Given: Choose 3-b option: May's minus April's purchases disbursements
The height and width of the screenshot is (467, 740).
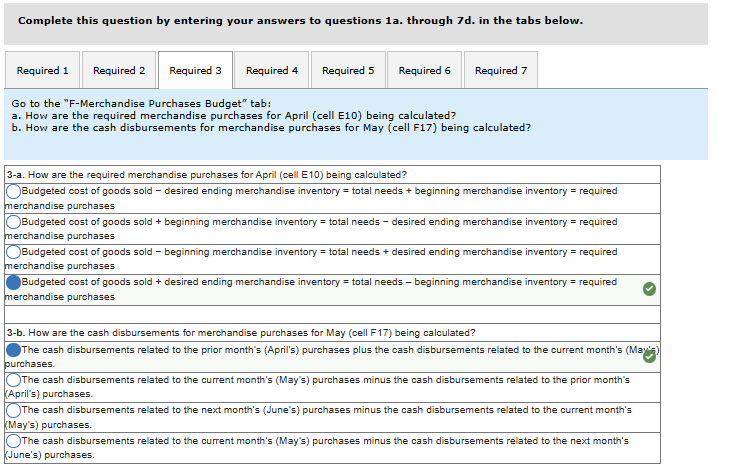Looking at the screenshot, I should click(x=14, y=380).
